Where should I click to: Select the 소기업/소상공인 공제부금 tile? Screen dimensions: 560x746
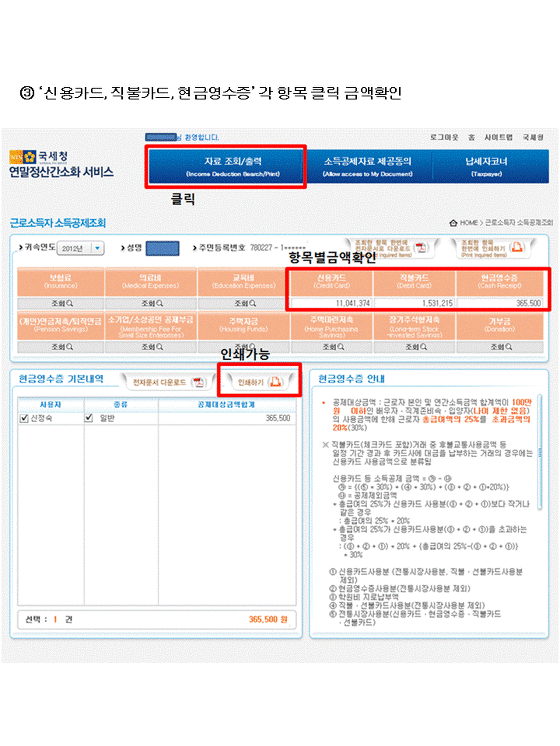pos(150,326)
